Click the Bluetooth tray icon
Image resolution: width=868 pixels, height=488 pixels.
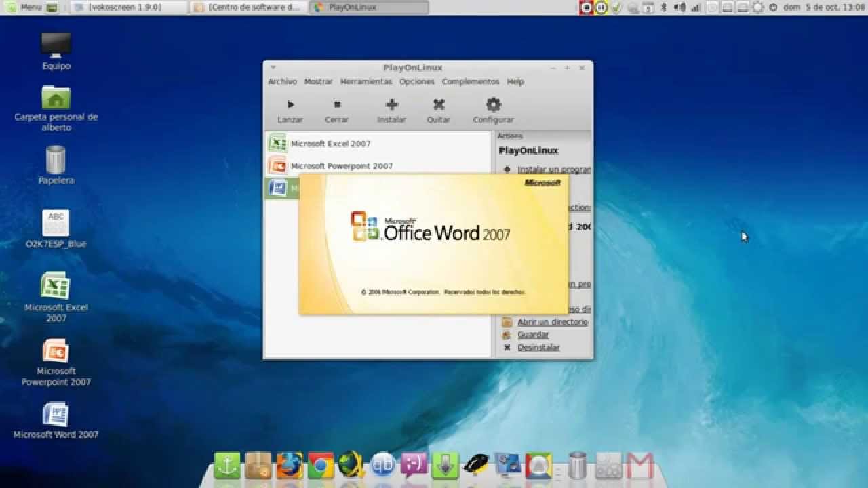click(x=664, y=7)
